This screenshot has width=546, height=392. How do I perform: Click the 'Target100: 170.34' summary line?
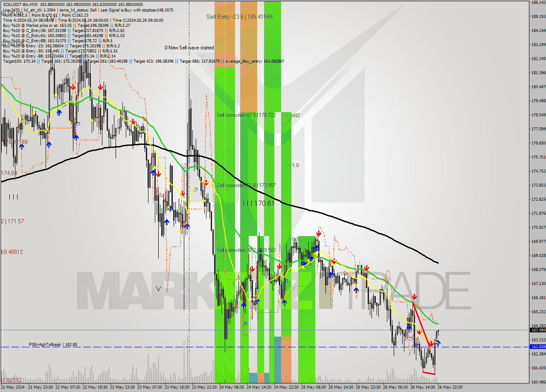[143, 61]
